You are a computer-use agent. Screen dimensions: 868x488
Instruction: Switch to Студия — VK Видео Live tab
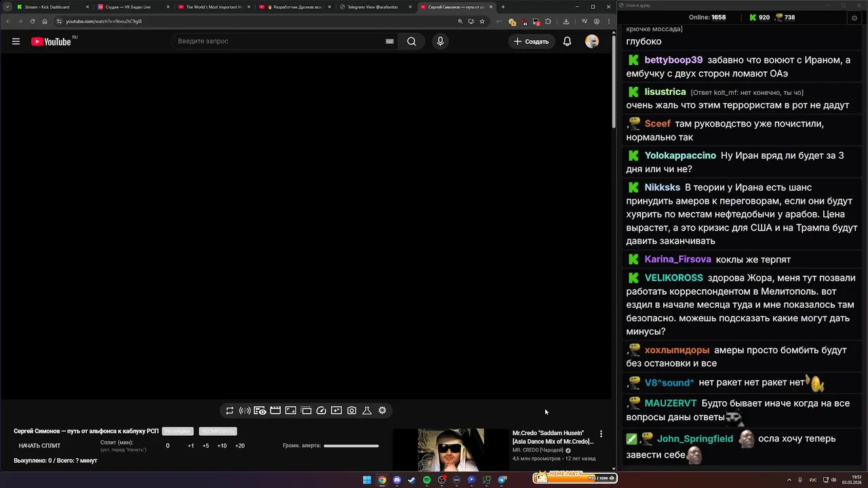(x=132, y=7)
